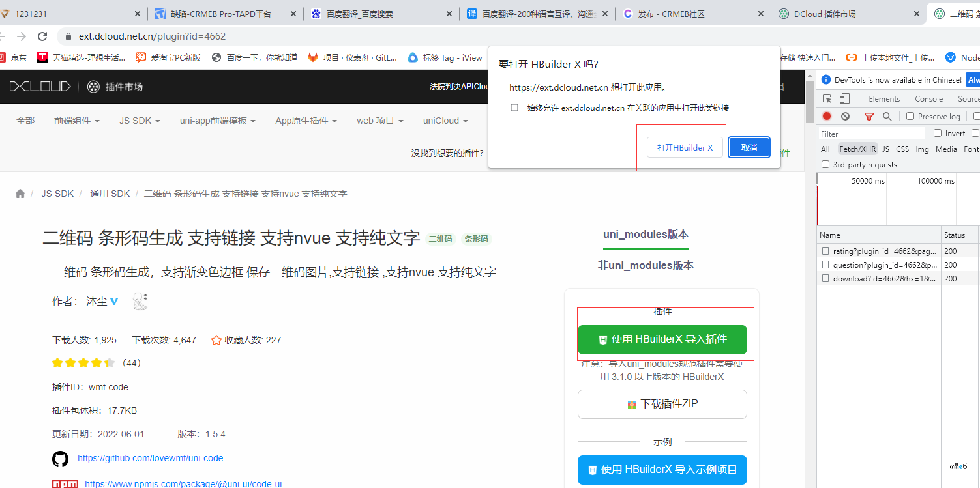Image resolution: width=980 pixels, height=488 pixels.
Task: Click the DevTools network Filter input field
Action: [x=871, y=134]
